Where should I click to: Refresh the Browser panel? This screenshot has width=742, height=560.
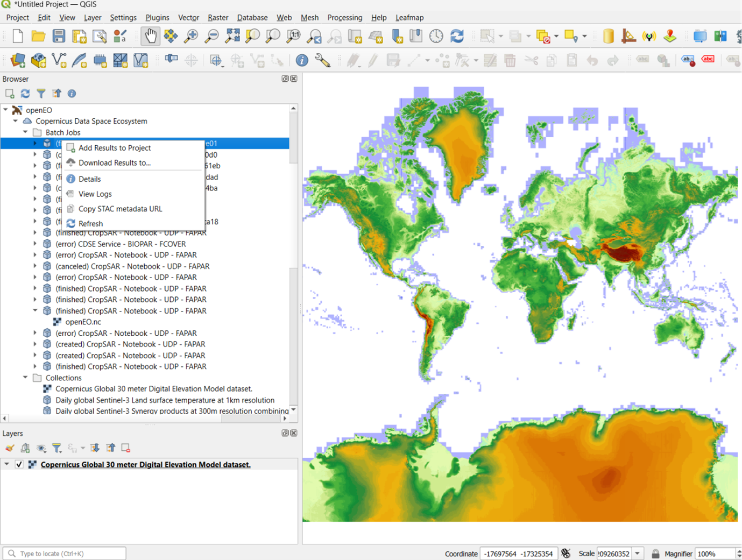[x=25, y=93]
